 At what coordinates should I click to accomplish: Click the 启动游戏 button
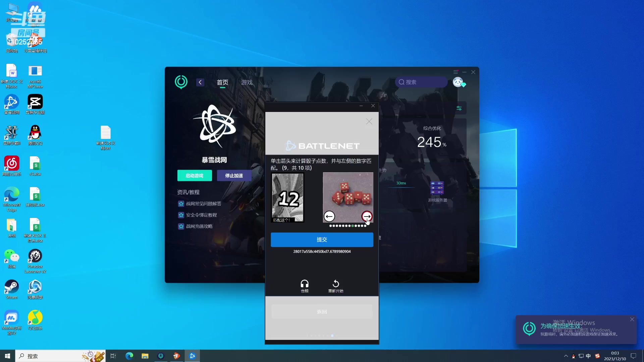point(195,175)
